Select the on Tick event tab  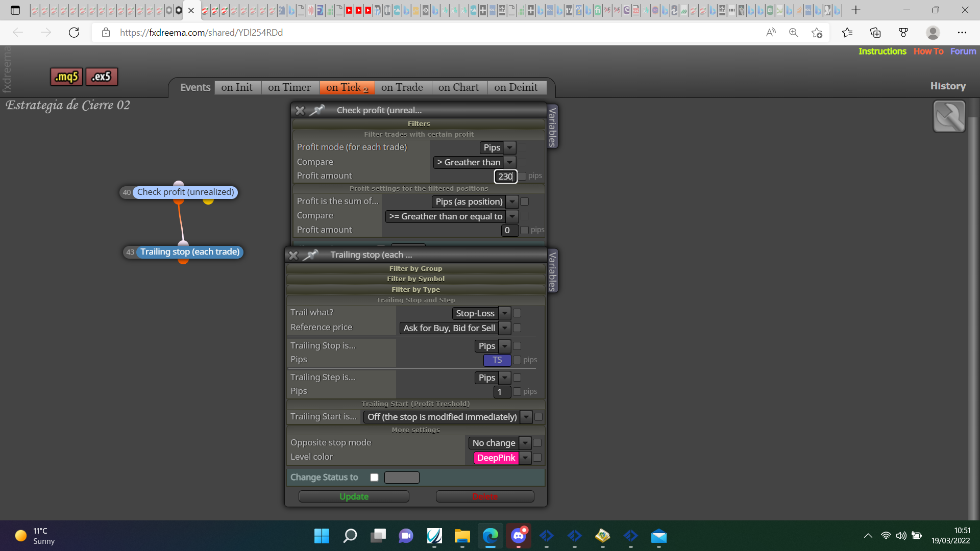point(347,87)
